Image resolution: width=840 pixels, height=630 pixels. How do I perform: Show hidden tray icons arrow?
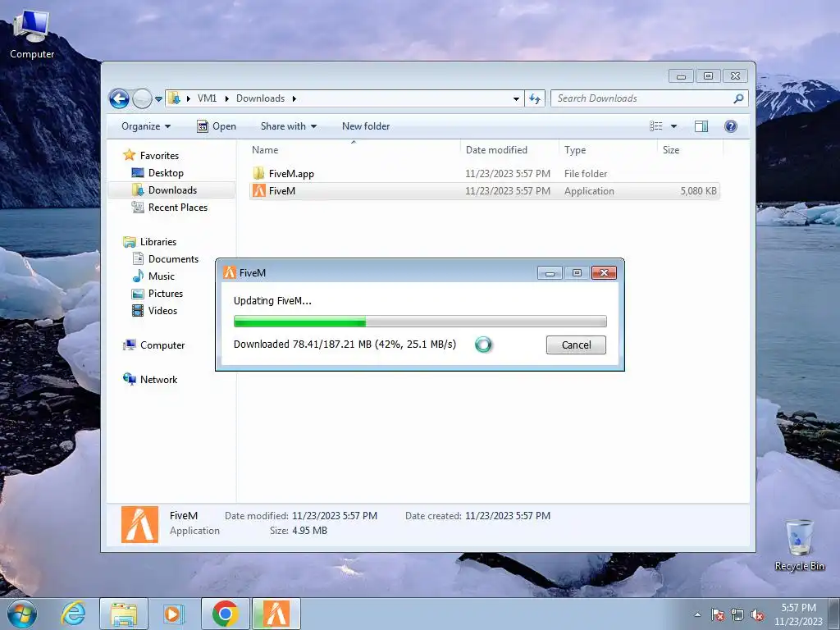pyautogui.click(x=697, y=614)
